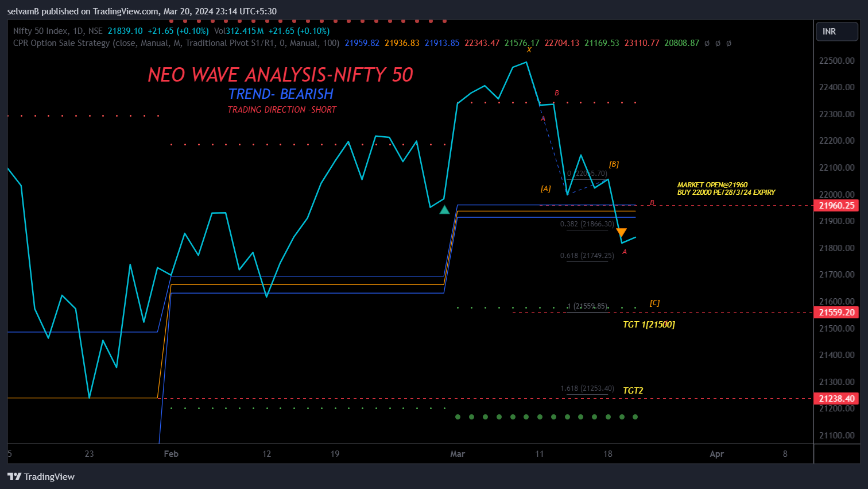Click the 21100.00 price axis label

tap(836, 436)
